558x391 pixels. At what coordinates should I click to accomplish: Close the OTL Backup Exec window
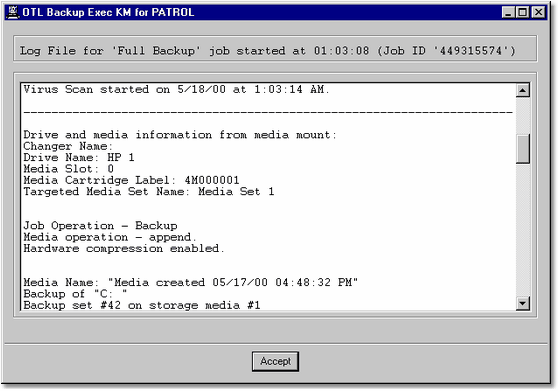pyautogui.click(x=539, y=12)
